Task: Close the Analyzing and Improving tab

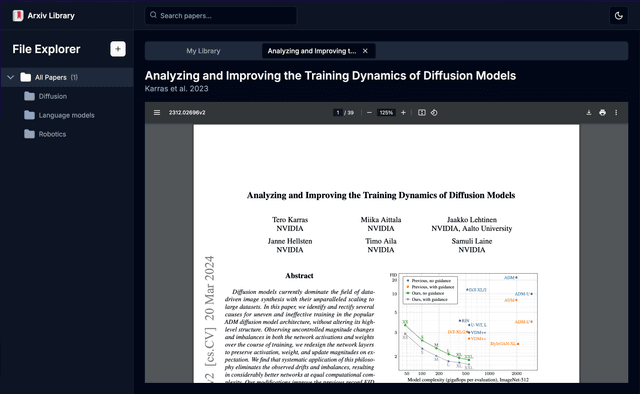Action: (365, 51)
